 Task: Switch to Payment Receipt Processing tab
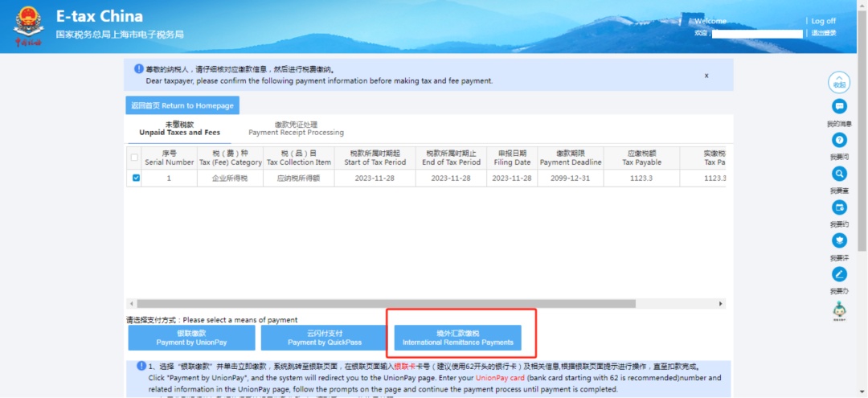[x=296, y=129]
